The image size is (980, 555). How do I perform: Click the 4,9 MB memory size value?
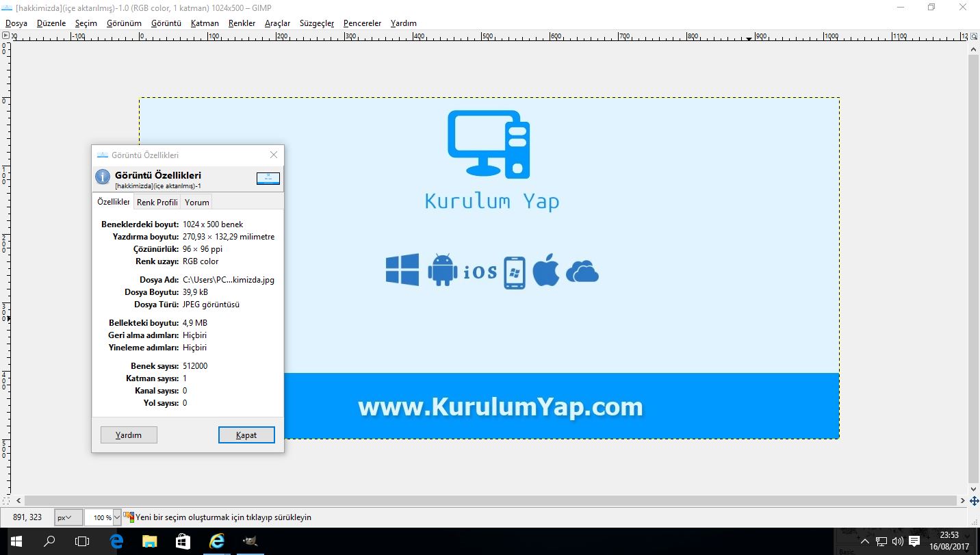coord(195,323)
